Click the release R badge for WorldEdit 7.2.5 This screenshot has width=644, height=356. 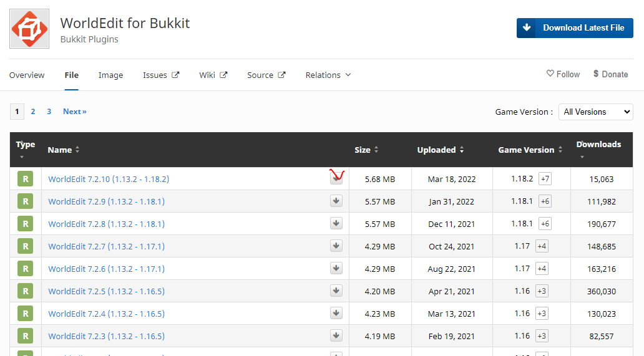click(x=25, y=291)
